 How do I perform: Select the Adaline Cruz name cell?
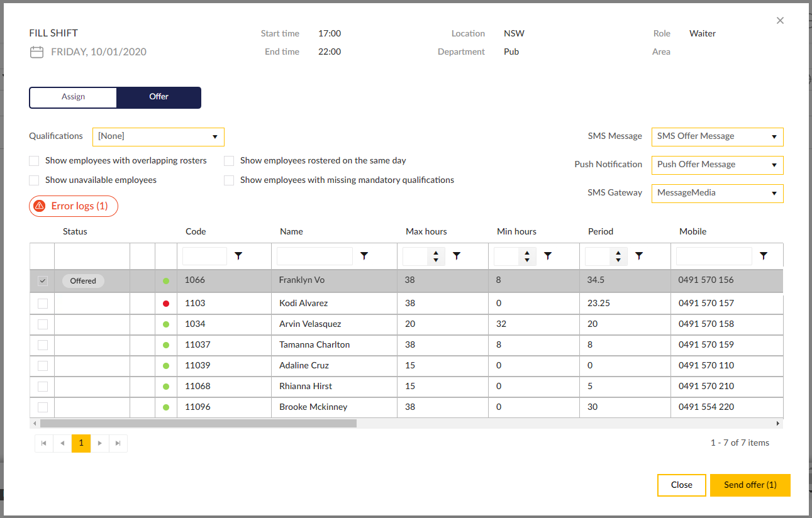click(x=334, y=366)
